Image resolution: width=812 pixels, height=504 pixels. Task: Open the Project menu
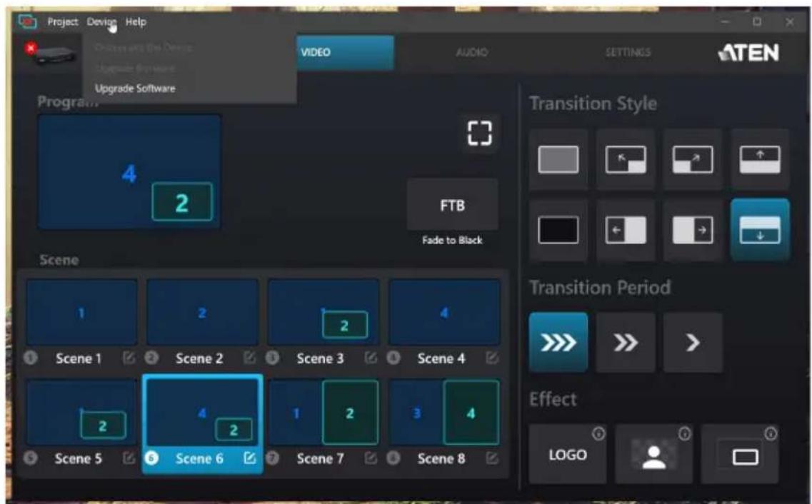(x=63, y=21)
